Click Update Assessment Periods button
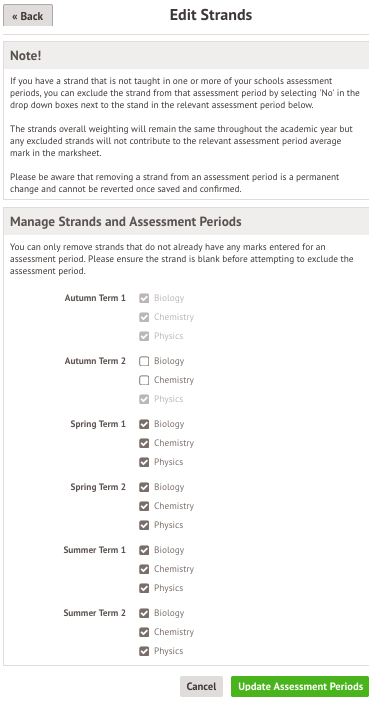 (x=300, y=686)
